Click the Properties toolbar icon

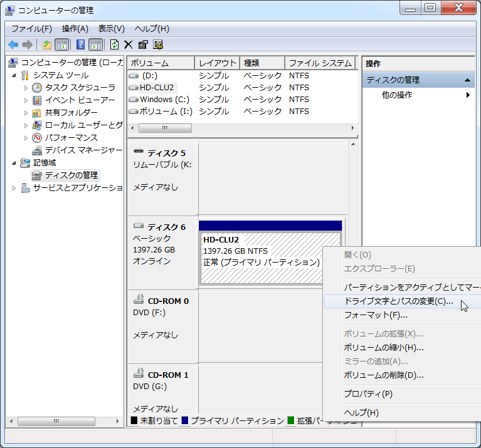tap(143, 44)
